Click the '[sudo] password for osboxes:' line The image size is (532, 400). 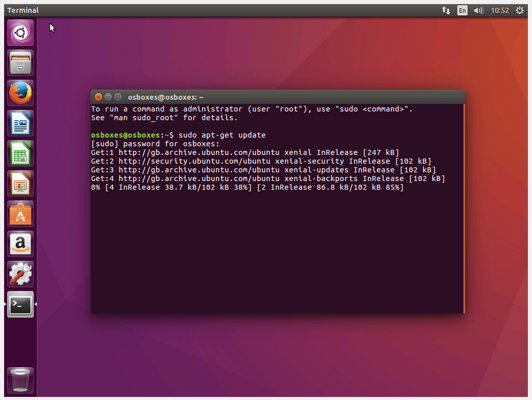(156, 144)
